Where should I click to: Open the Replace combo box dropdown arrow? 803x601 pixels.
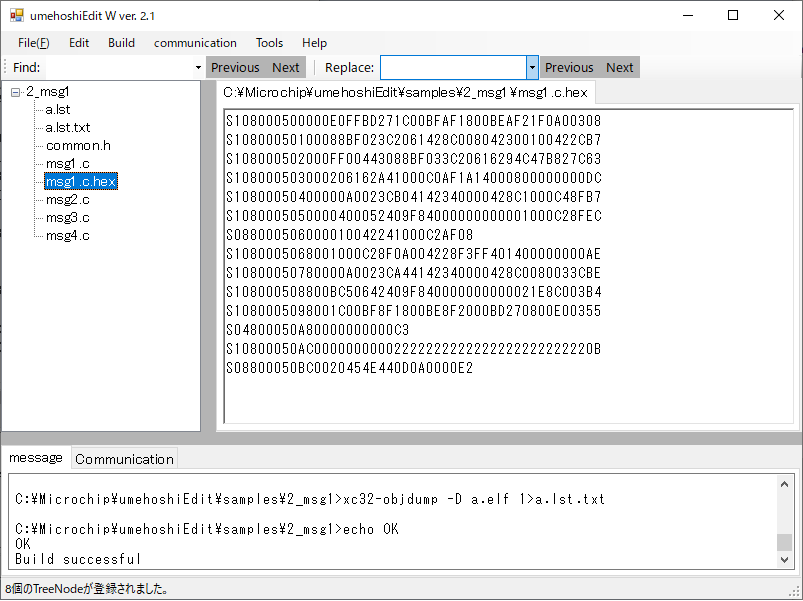point(532,68)
